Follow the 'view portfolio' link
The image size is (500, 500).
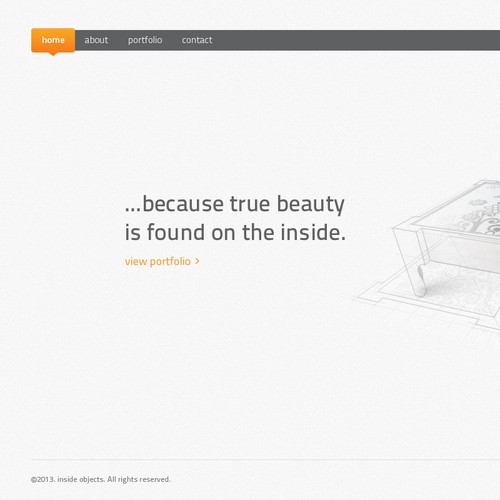(x=162, y=261)
